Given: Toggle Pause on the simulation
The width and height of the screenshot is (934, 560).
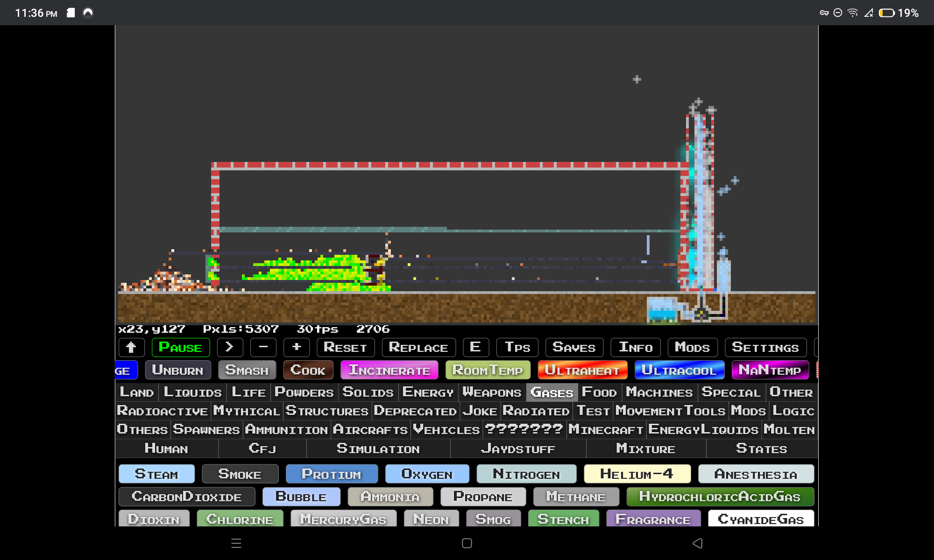Looking at the screenshot, I should (x=181, y=347).
